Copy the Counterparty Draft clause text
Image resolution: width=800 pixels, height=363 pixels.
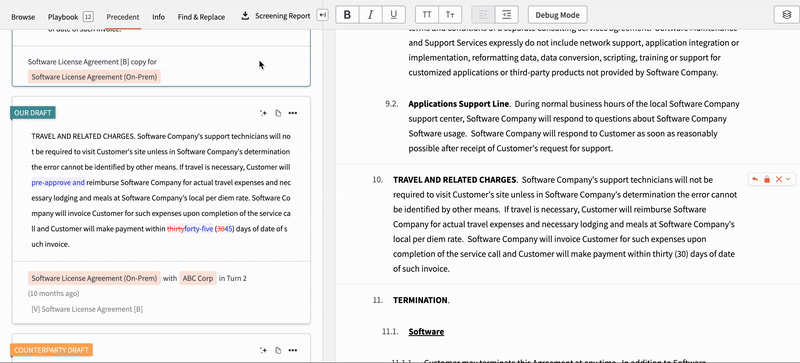(x=278, y=350)
